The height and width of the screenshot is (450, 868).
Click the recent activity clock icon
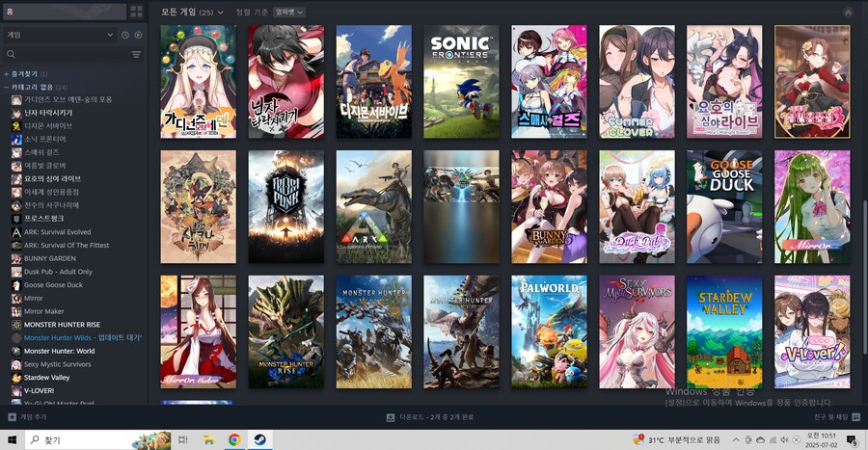pos(125,35)
